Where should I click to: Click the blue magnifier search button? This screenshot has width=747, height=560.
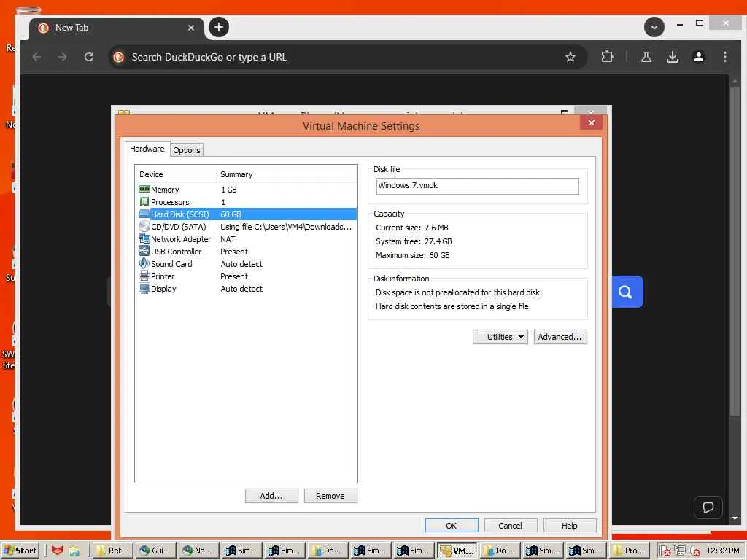[627, 292]
